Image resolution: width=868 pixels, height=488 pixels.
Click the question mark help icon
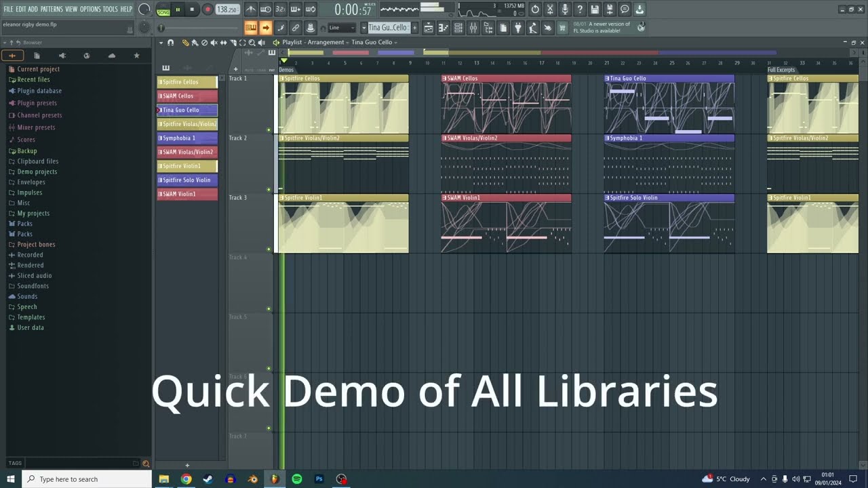pos(580,9)
